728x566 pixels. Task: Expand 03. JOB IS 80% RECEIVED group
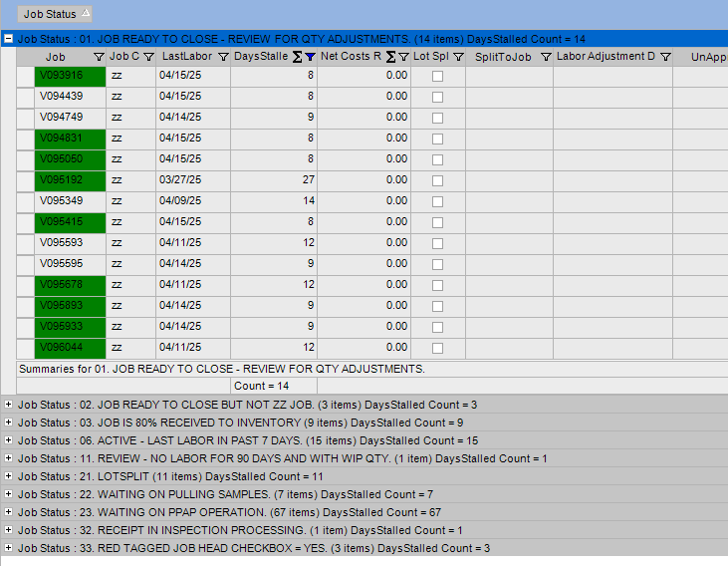click(x=8, y=423)
